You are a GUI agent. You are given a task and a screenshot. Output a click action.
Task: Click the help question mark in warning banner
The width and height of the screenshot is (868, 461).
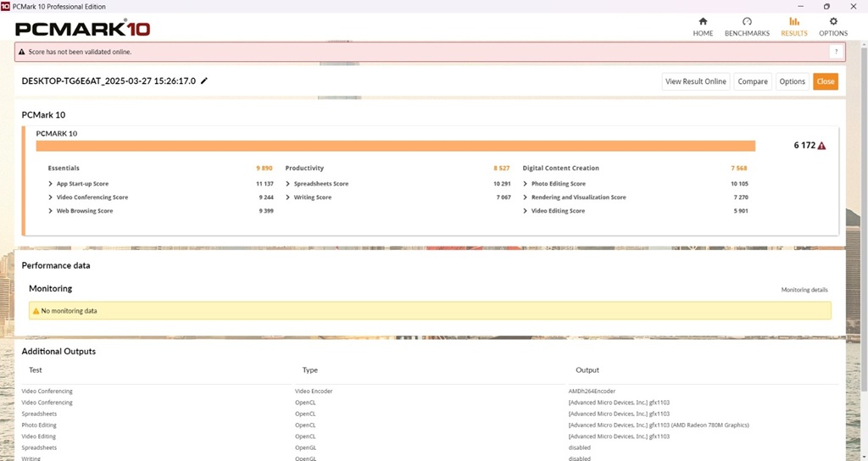click(x=836, y=52)
